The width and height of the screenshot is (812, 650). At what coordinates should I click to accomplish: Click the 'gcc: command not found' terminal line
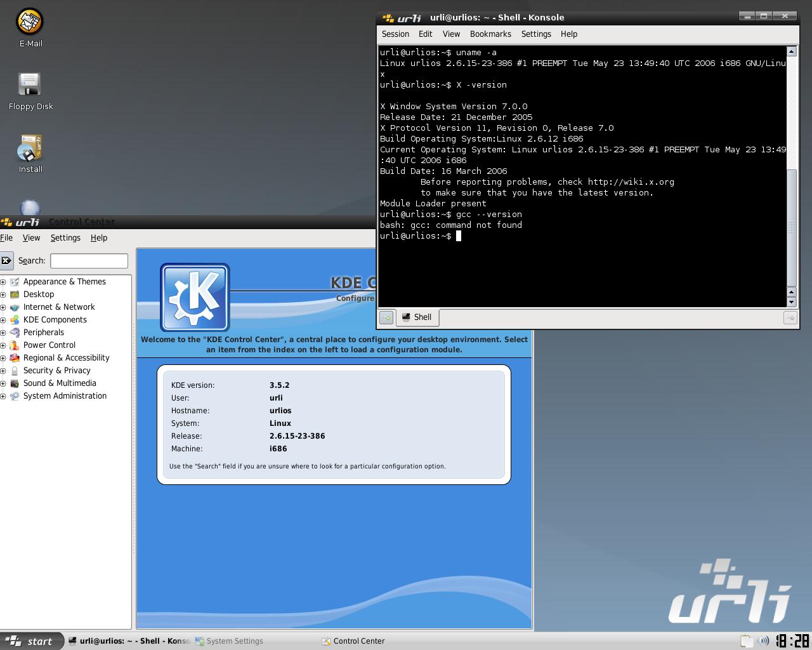pyautogui.click(x=451, y=225)
